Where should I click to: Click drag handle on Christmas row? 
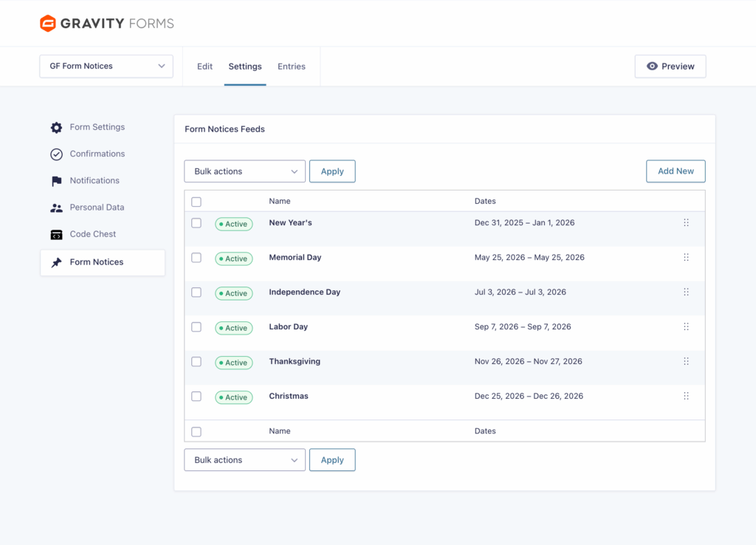(x=686, y=397)
